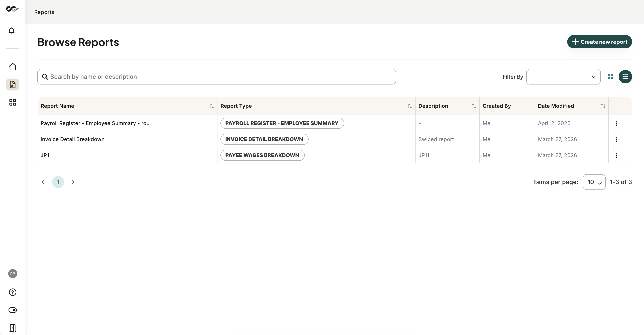Open the apps grid icon in sidebar
The width and height of the screenshot is (644, 335).
pyautogui.click(x=12, y=102)
